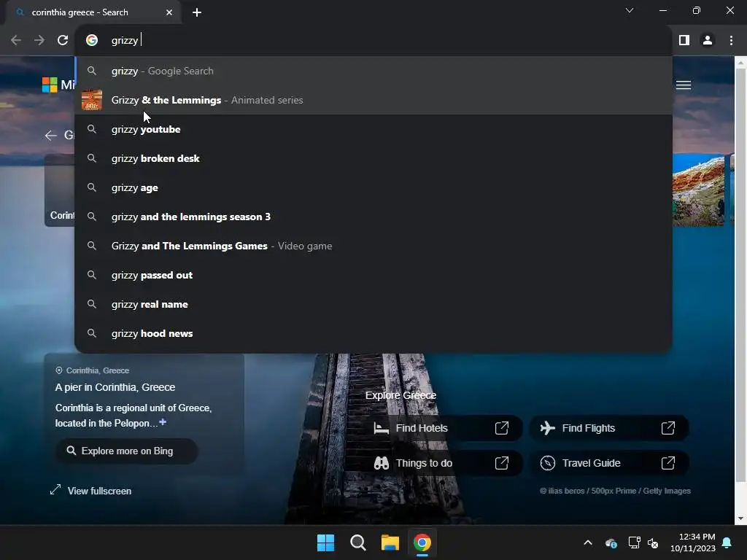Click the Chrome taskbar icon
This screenshot has width=747, height=560.
tap(422, 542)
